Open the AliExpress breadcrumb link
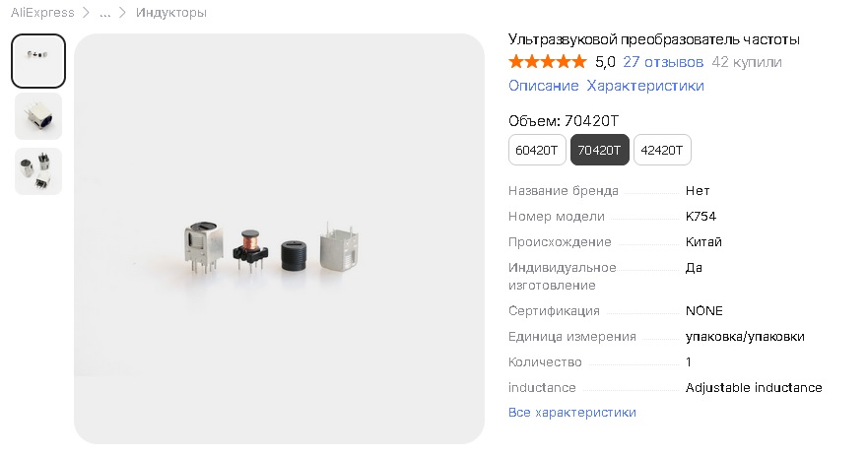 tap(42, 12)
